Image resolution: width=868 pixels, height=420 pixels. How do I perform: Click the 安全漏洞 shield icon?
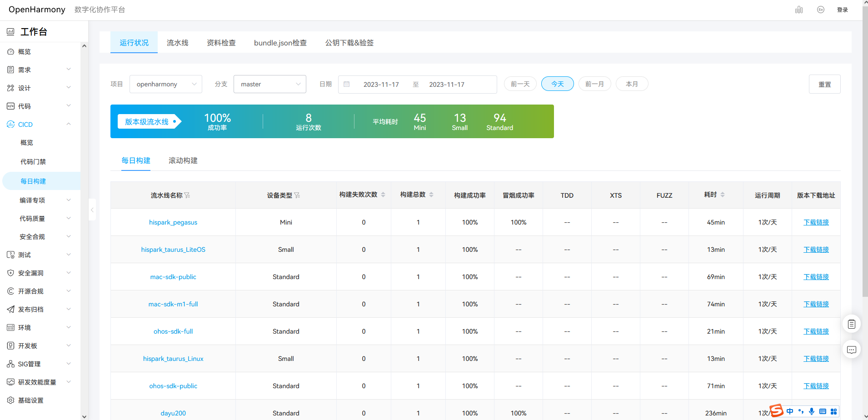coord(10,273)
